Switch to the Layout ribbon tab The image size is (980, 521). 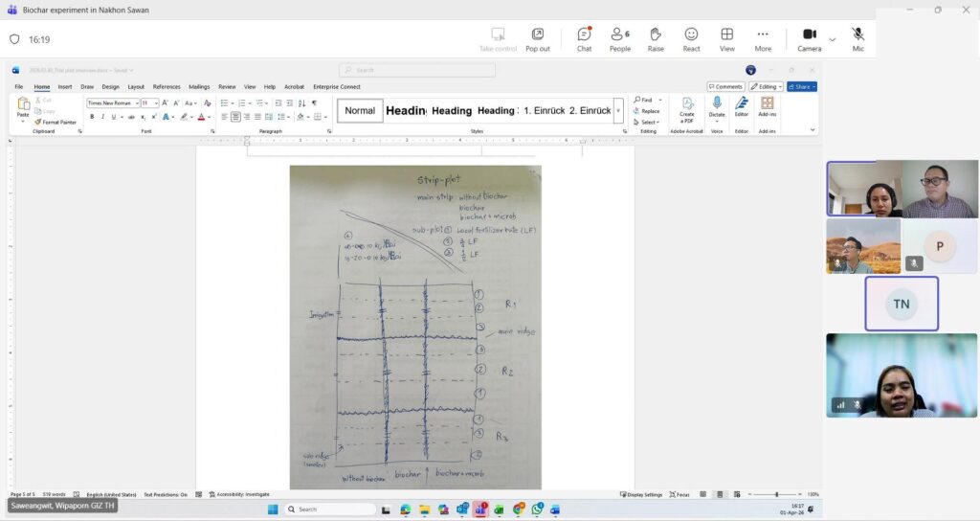pos(136,86)
